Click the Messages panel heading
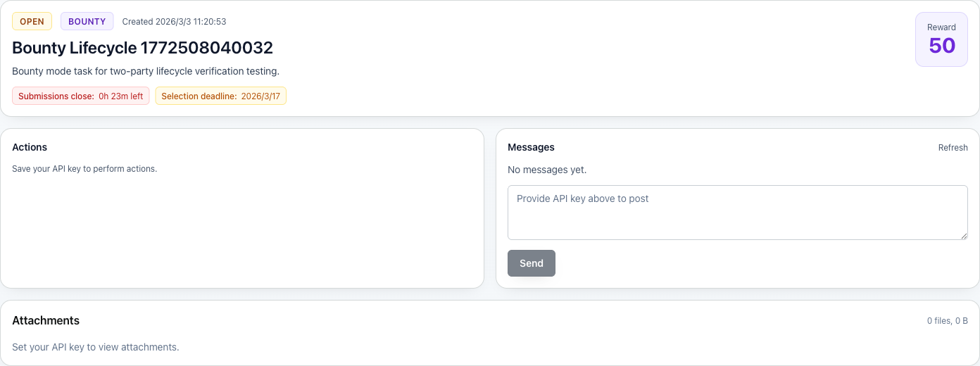 531,147
